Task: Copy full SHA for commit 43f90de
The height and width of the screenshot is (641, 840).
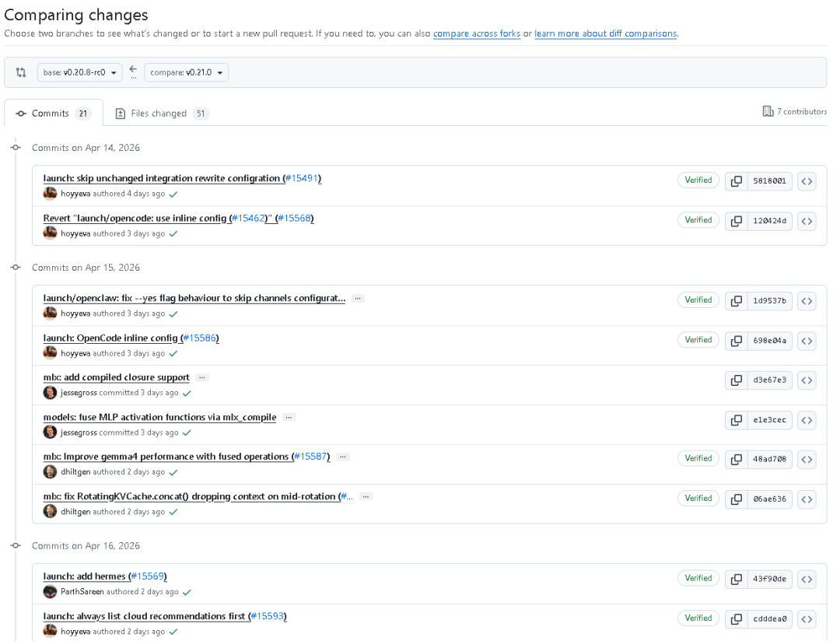Action: click(736, 580)
